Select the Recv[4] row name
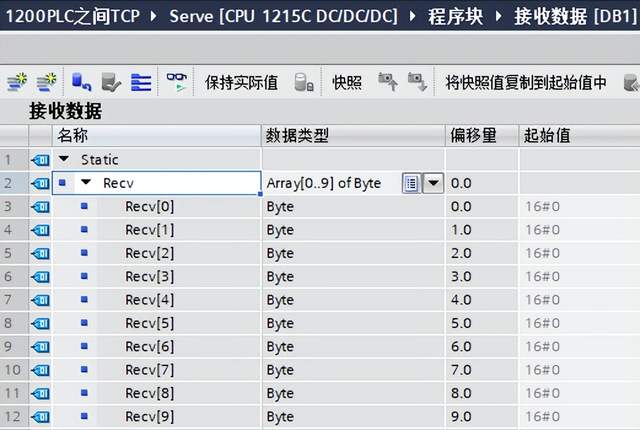Image resolution: width=640 pixels, height=430 pixels. (x=149, y=299)
